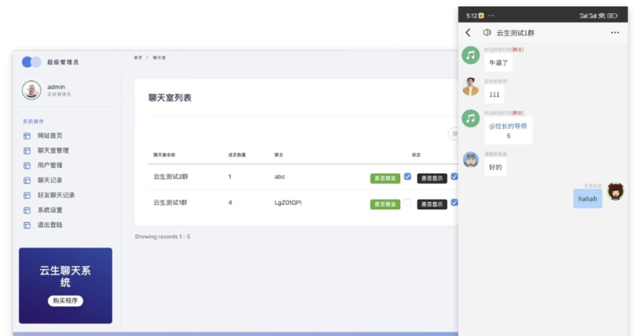Click the 购买程序 button

click(x=66, y=301)
